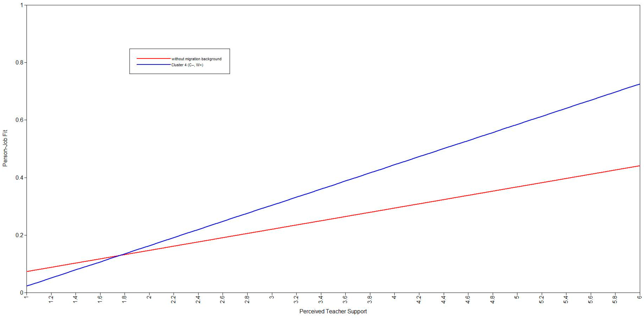This screenshot has height=318, width=644.
Task: Click the x-axis tick label 1.8
Action: (124, 299)
